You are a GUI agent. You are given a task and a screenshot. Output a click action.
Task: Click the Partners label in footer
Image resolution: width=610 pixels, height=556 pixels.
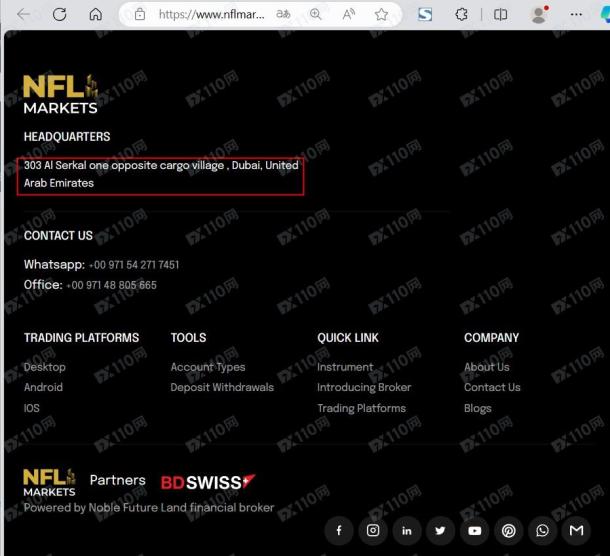tap(117, 480)
